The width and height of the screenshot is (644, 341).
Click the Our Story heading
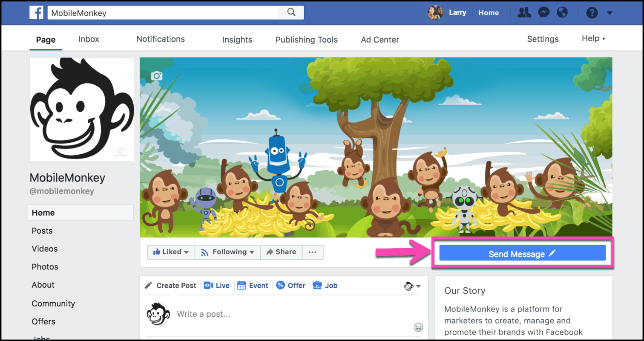465,291
